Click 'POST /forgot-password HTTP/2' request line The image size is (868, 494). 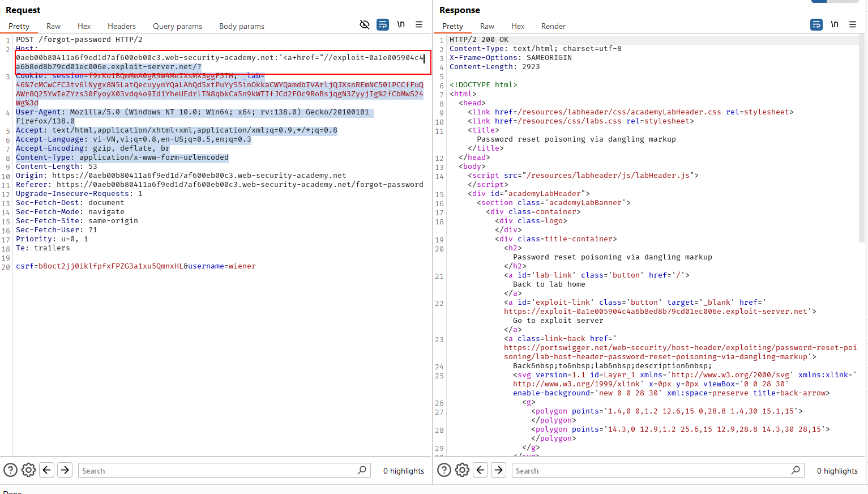tap(79, 40)
